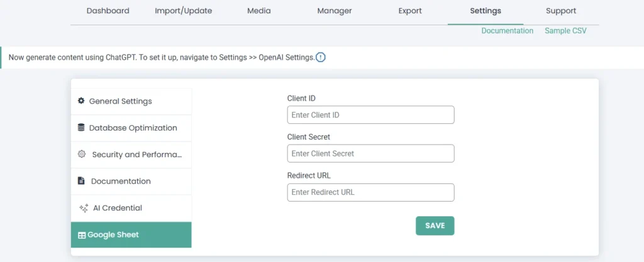Switch to the Import/Update tab

click(183, 11)
